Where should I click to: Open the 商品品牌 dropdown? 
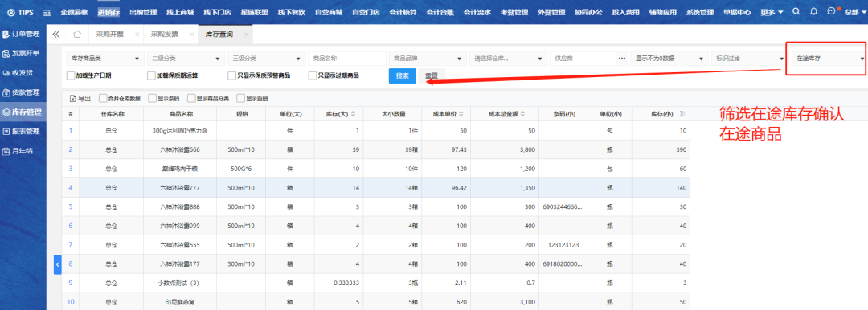coord(428,58)
